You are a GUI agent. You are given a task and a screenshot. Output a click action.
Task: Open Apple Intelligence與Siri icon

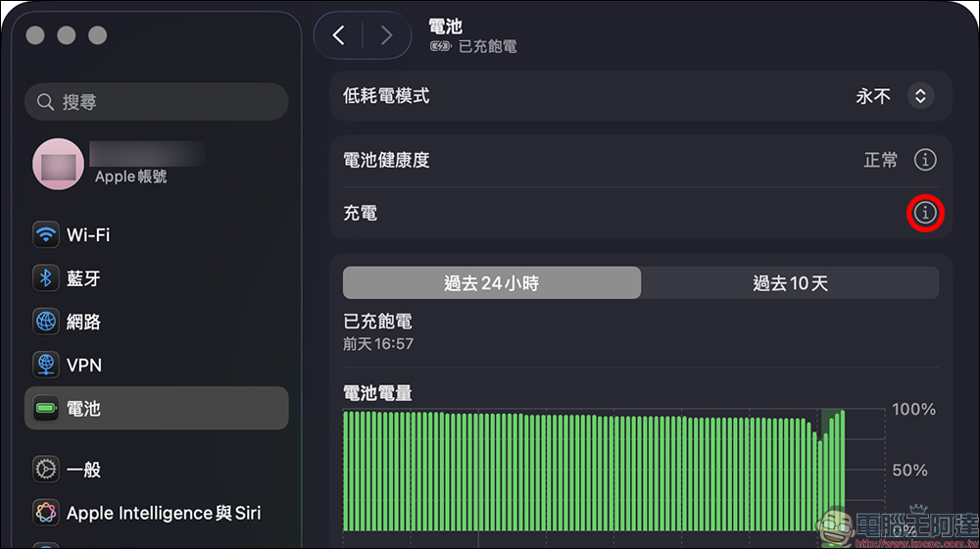coord(46,513)
